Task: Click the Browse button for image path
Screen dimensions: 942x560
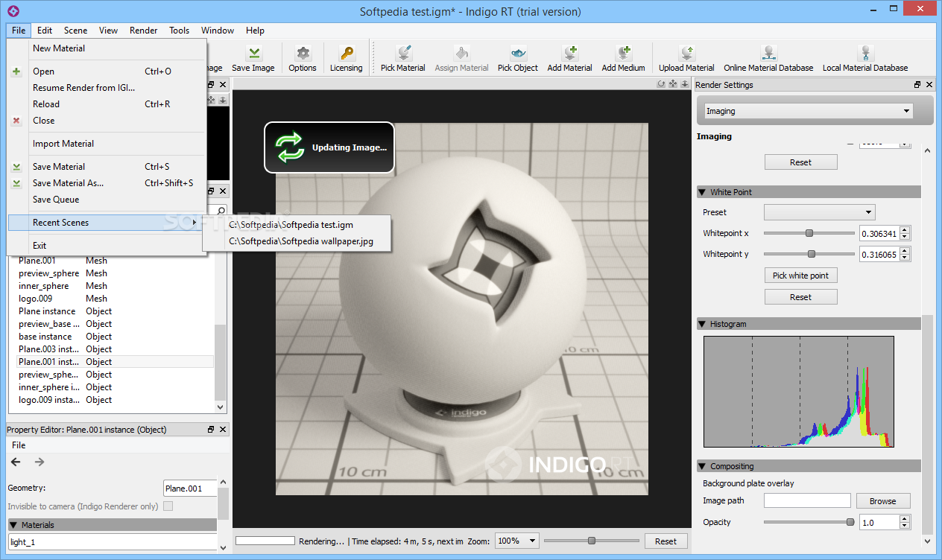Action: 882,501
